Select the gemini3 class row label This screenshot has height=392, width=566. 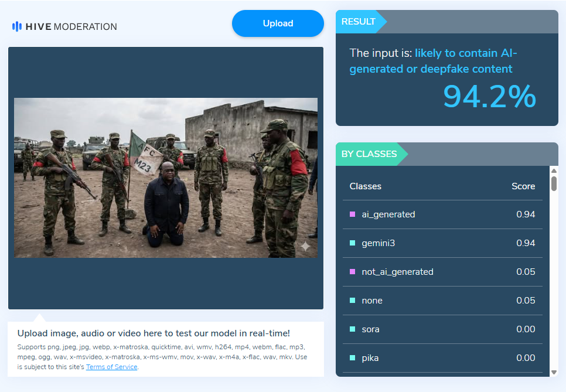(x=379, y=243)
